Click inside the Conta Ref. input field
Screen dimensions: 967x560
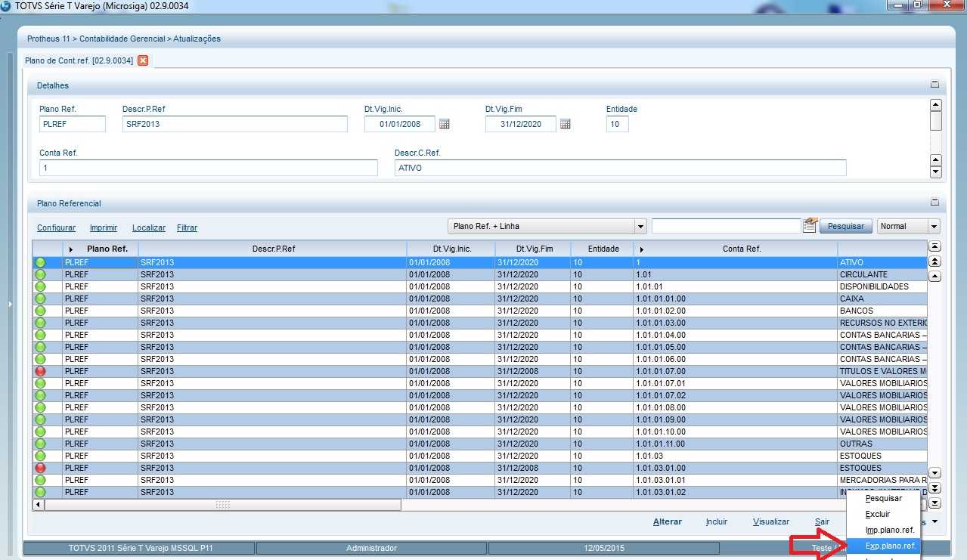point(208,167)
